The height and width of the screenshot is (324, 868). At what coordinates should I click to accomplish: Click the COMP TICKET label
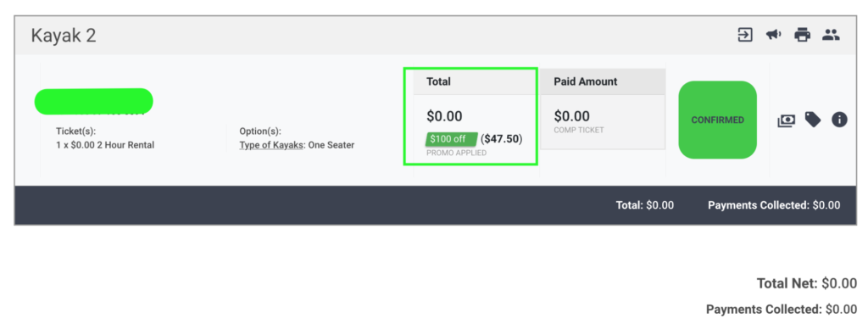click(579, 130)
